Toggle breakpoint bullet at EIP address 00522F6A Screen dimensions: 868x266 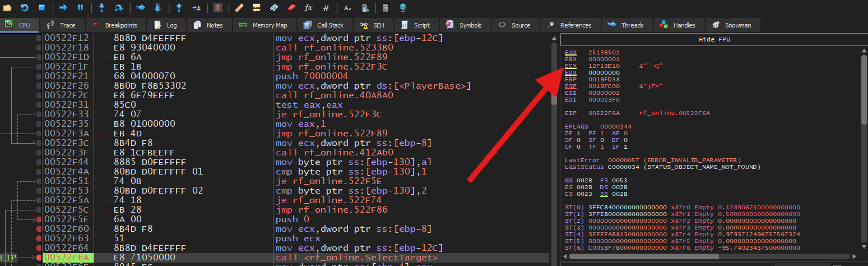coord(39,257)
